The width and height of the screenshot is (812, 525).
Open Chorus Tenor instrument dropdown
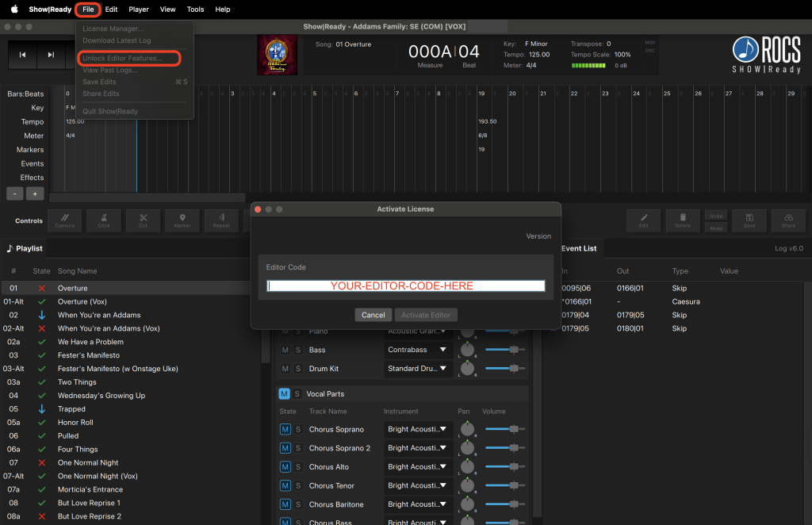click(x=416, y=486)
